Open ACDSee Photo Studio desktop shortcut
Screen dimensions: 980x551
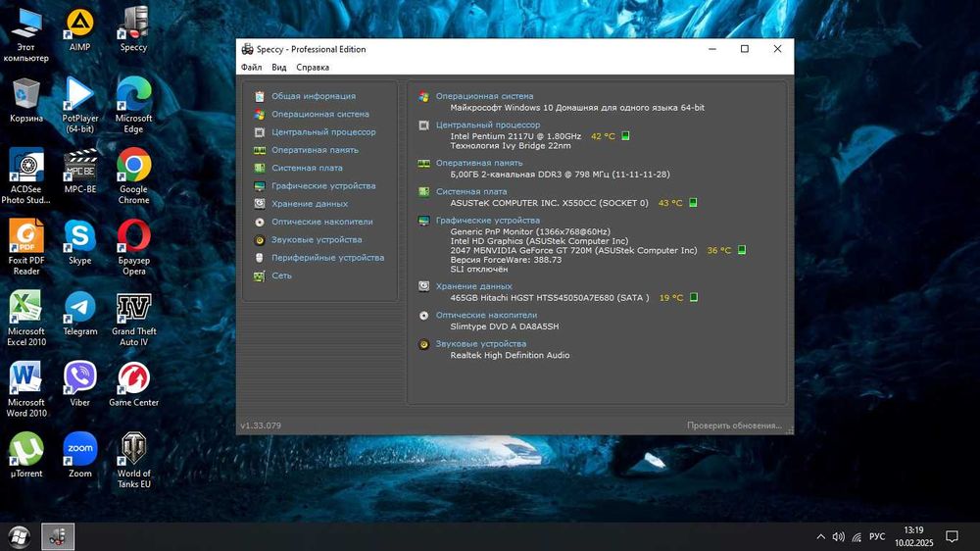click(26, 176)
